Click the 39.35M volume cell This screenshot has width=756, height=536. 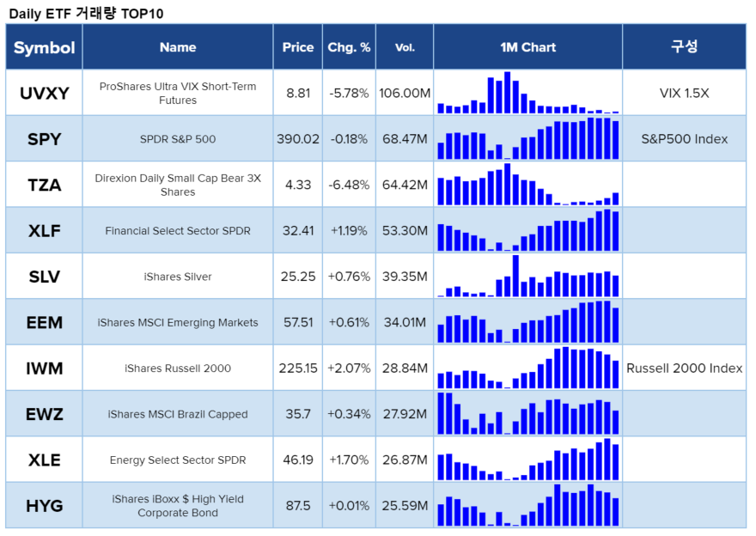[x=405, y=277]
